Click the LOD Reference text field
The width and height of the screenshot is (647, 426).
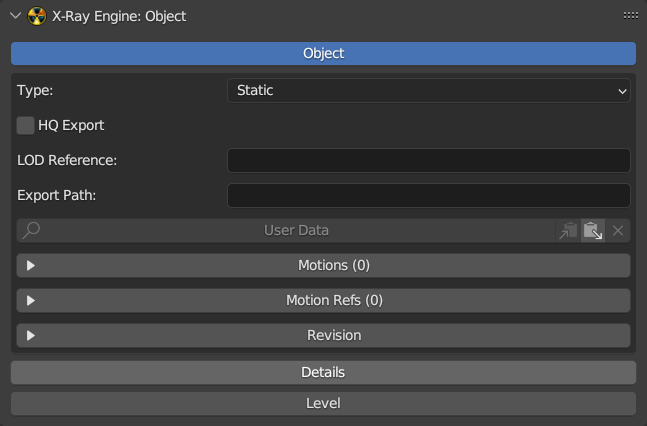429,160
